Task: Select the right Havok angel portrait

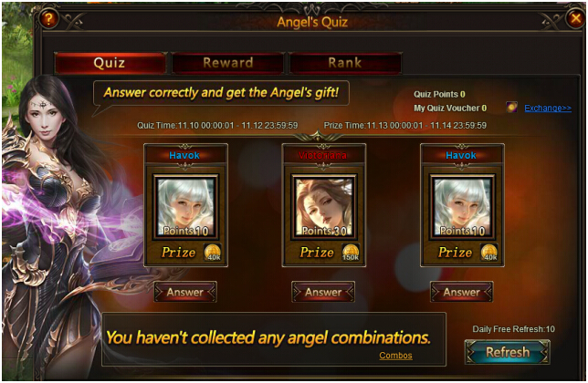Action: coord(462,207)
